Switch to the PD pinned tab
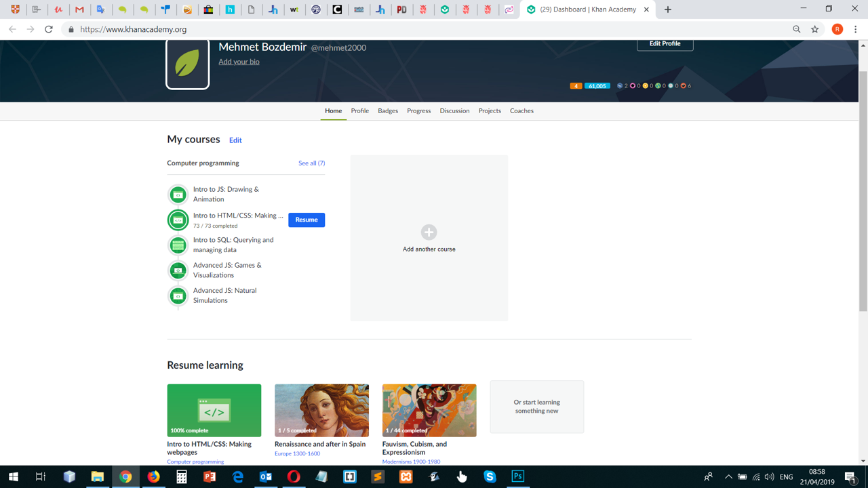This screenshot has height=488, width=868. 402,9
